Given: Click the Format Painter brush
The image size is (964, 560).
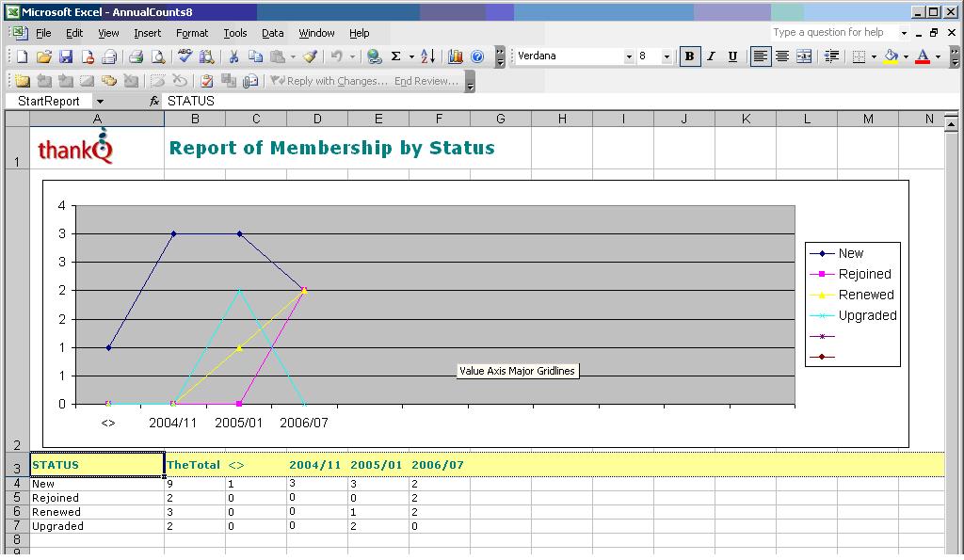Looking at the screenshot, I should pyautogui.click(x=311, y=56).
